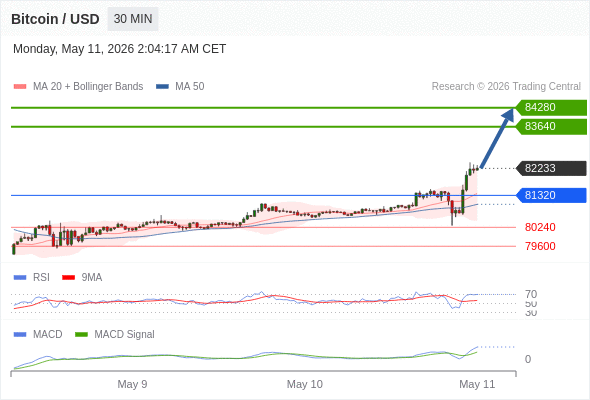
Task: Click the MA 20 Bollinger Bands pink swatch
Action: pyautogui.click(x=20, y=87)
